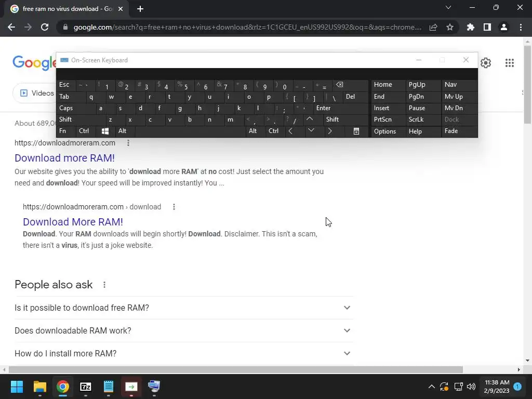Open options for first downloadmoreram.com result
Screen dimensions: 532x399
tap(128, 143)
